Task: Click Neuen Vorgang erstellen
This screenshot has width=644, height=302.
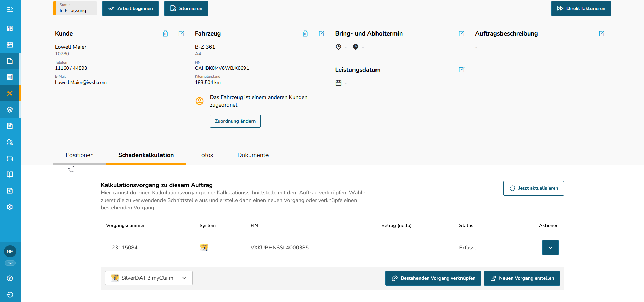Action: click(x=522, y=278)
